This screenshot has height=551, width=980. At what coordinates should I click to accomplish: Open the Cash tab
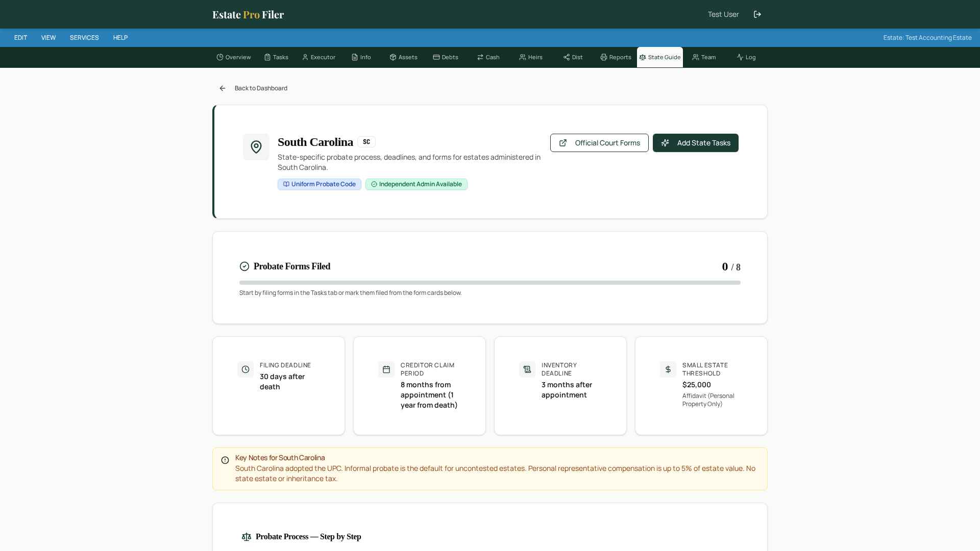(488, 57)
